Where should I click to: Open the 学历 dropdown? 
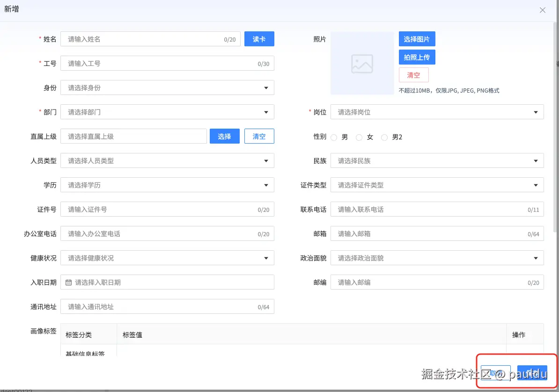coord(167,185)
